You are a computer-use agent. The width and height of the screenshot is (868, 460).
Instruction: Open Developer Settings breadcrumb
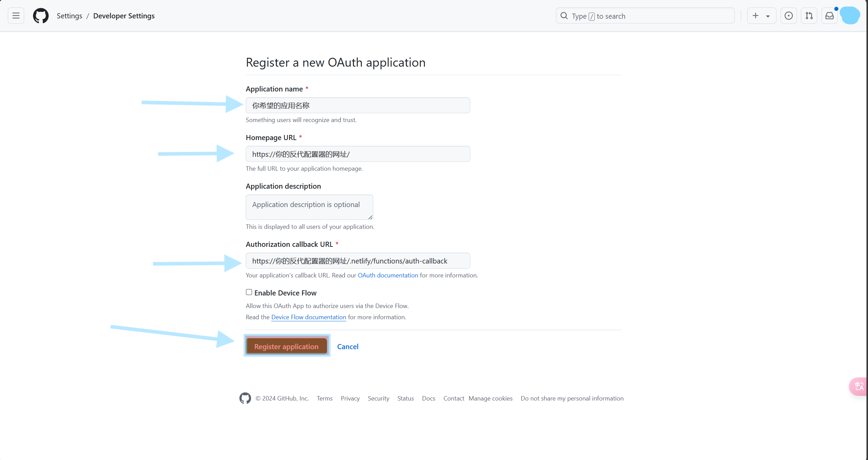coord(124,16)
